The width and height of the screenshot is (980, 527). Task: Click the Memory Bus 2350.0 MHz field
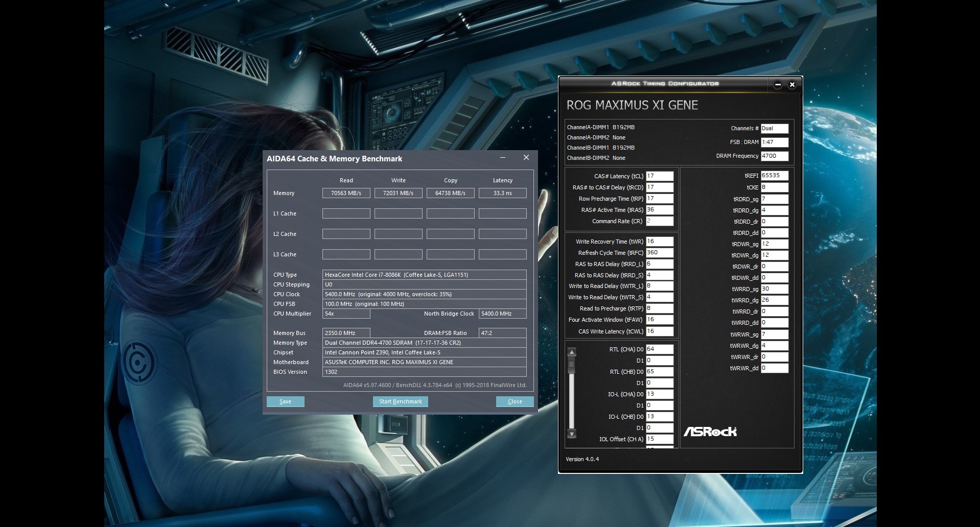coord(346,333)
